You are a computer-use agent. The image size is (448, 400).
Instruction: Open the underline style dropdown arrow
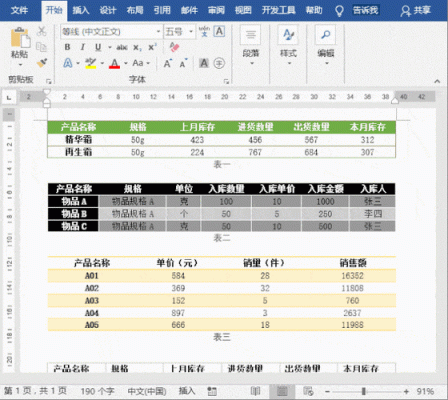(109, 47)
